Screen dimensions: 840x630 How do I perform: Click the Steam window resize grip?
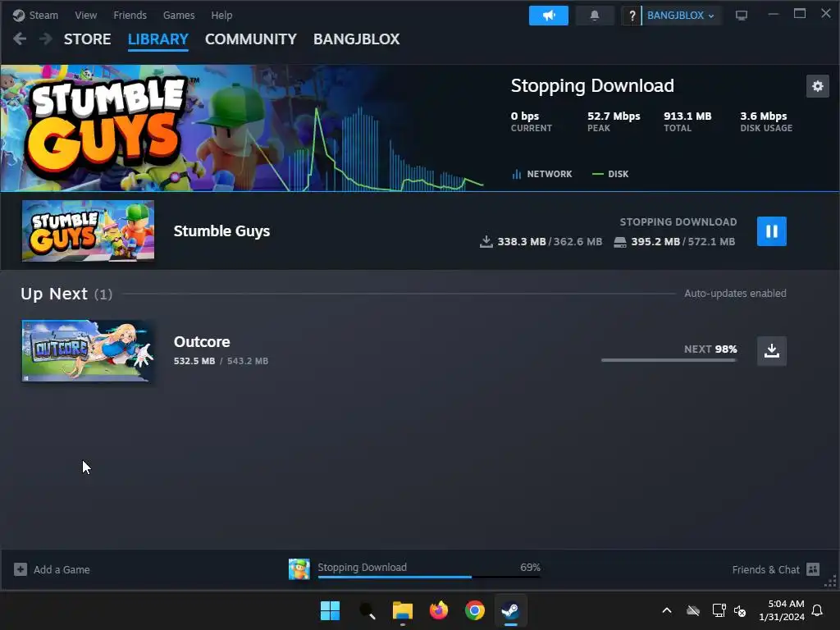(831, 582)
